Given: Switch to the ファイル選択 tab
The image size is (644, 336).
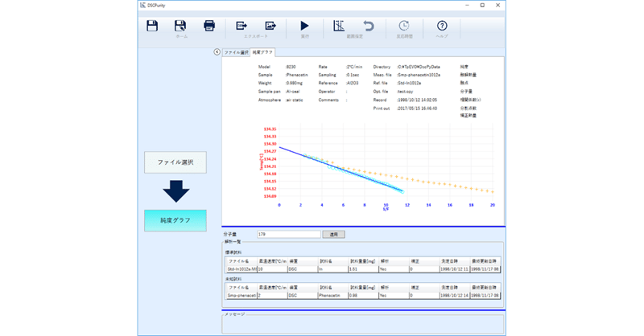Looking at the screenshot, I should [x=236, y=52].
